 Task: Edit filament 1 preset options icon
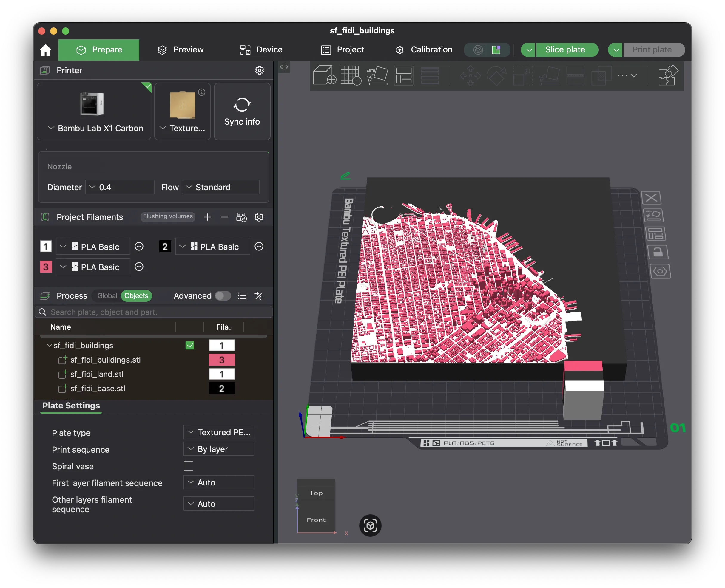point(139,246)
